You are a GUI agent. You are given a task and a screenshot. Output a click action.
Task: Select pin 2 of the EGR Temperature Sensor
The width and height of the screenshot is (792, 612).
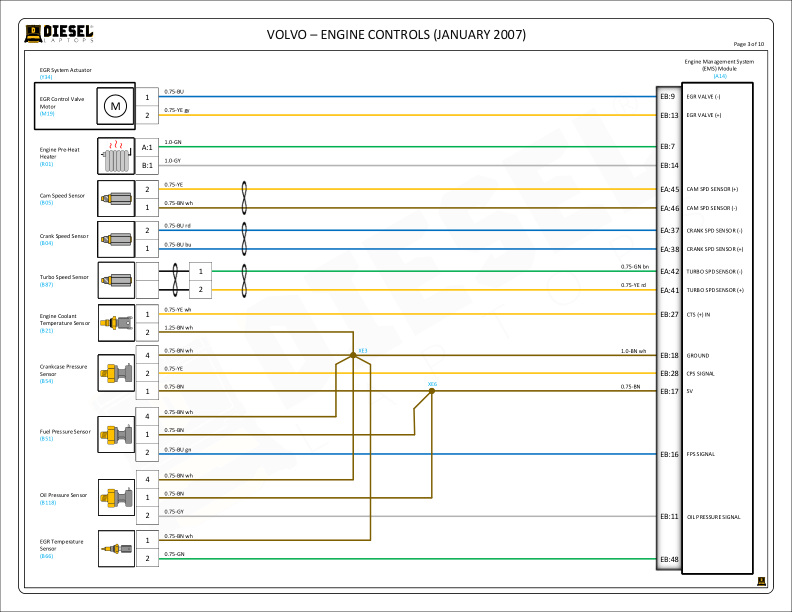coord(147,558)
